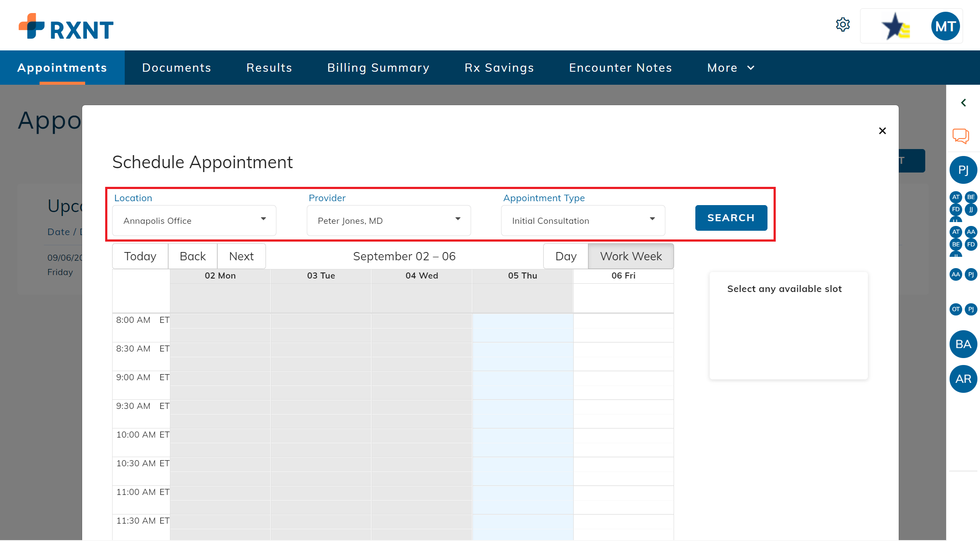Click the SEARCH button
This screenshot has height=541, width=980.
coord(731,218)
